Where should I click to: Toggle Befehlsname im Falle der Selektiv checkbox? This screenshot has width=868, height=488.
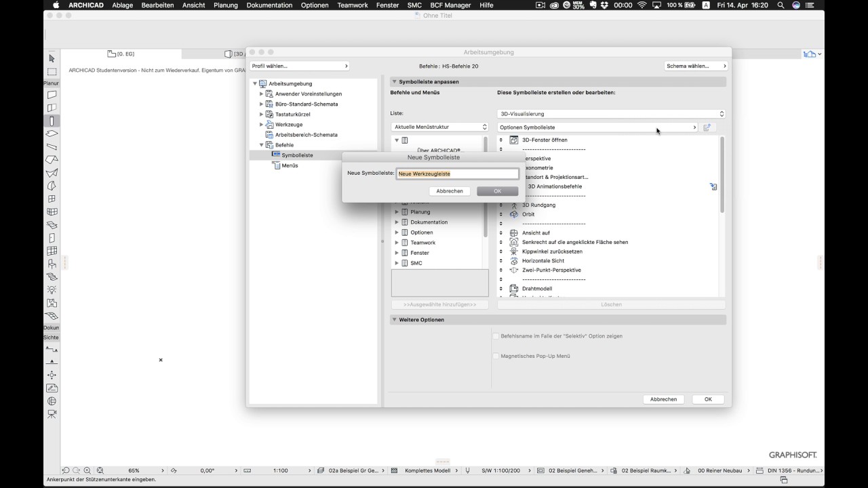pos(496,336)
